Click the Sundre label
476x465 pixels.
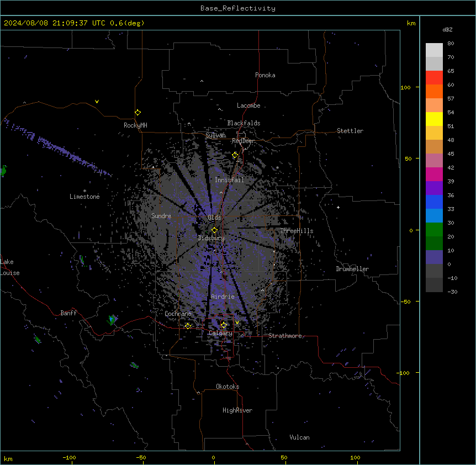161,216
